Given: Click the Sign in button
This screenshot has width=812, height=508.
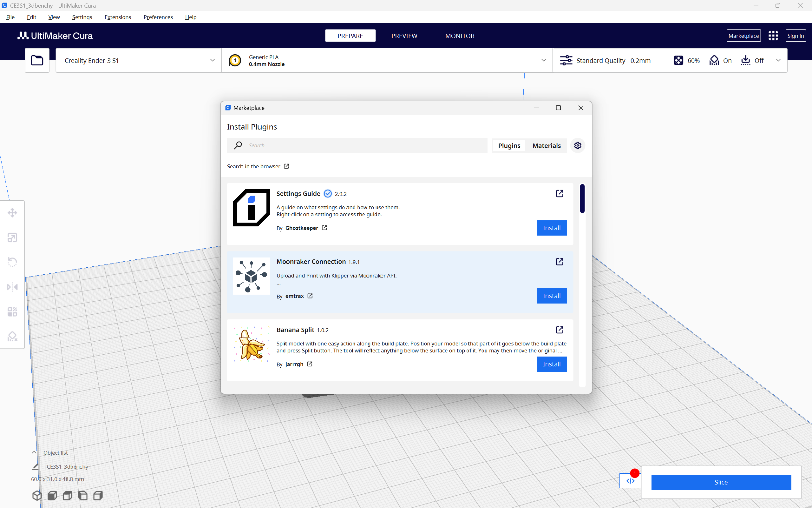Looking at the screenshot, I should coord(796,36).
